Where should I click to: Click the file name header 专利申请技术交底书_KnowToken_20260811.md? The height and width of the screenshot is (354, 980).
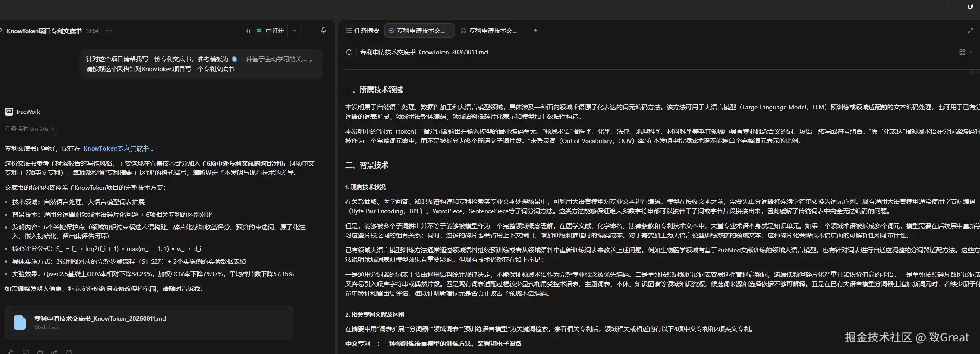pos(424,52)
